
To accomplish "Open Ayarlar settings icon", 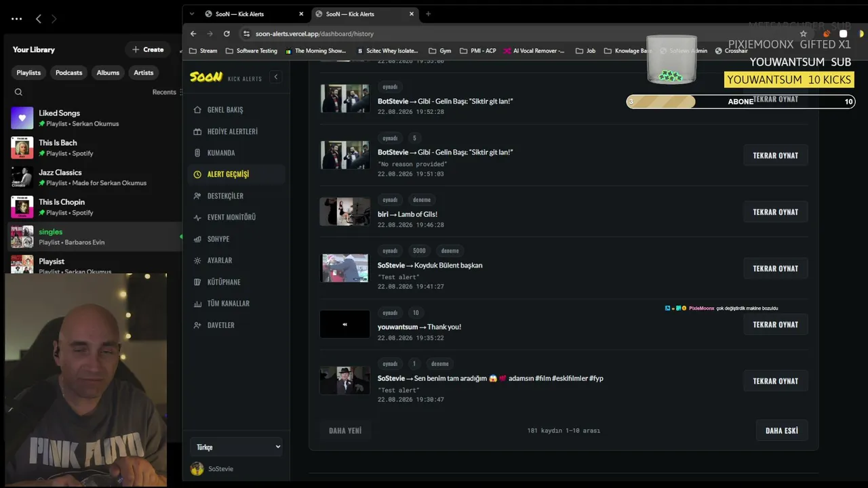I will coord(197,260).
